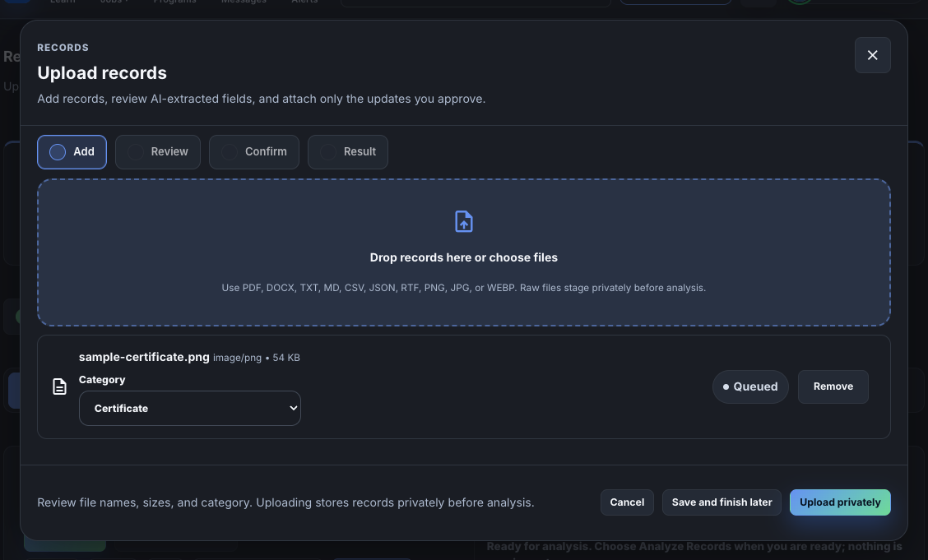The image size is (928, 560).
Task: Cancel the record upload
Action: 627,502
